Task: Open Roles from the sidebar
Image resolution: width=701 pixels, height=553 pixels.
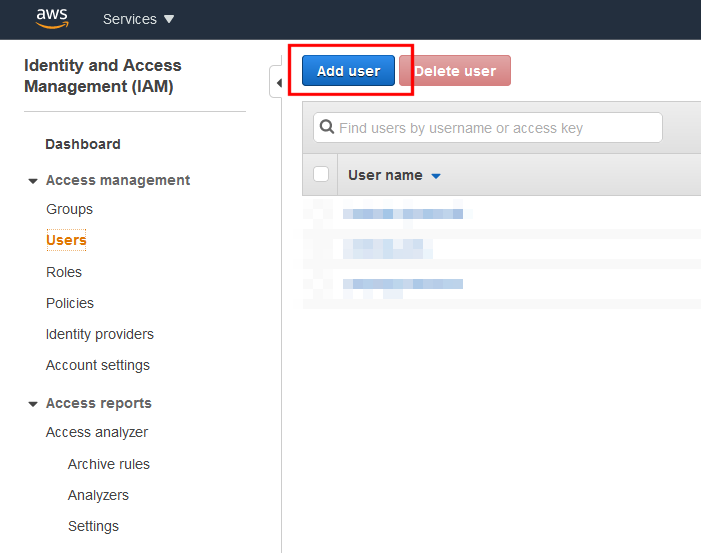Action: click(64, 272)
